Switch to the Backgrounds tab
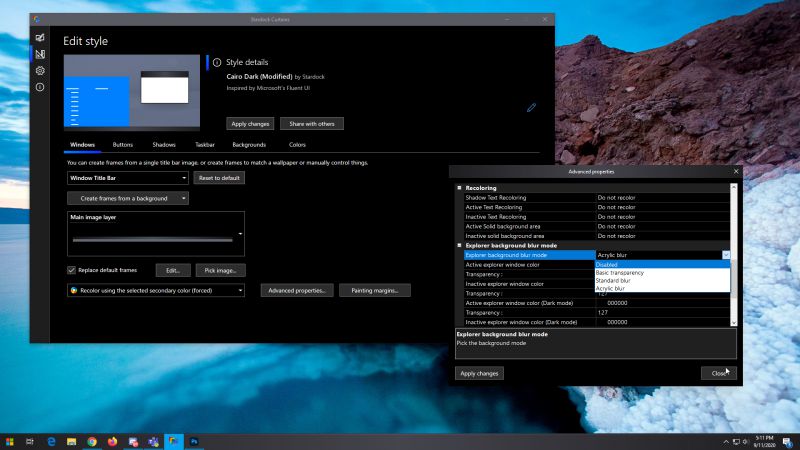This screenshot has height=450, width=800. [249, 145]
